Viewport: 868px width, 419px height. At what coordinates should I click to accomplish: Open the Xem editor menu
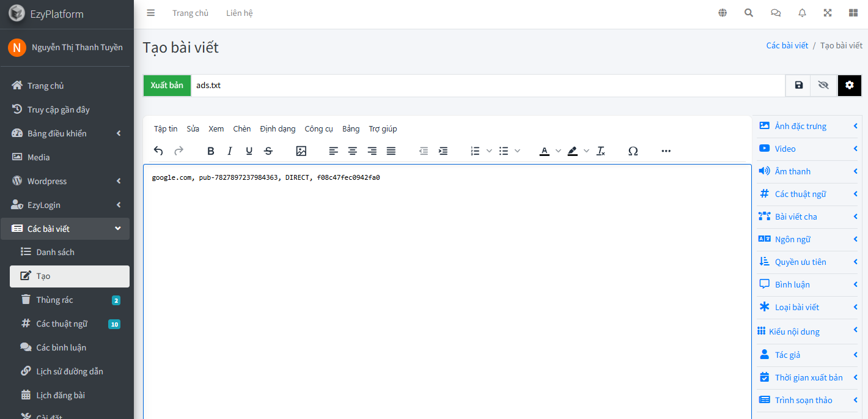pyautogui.click(x=216, y=128)
